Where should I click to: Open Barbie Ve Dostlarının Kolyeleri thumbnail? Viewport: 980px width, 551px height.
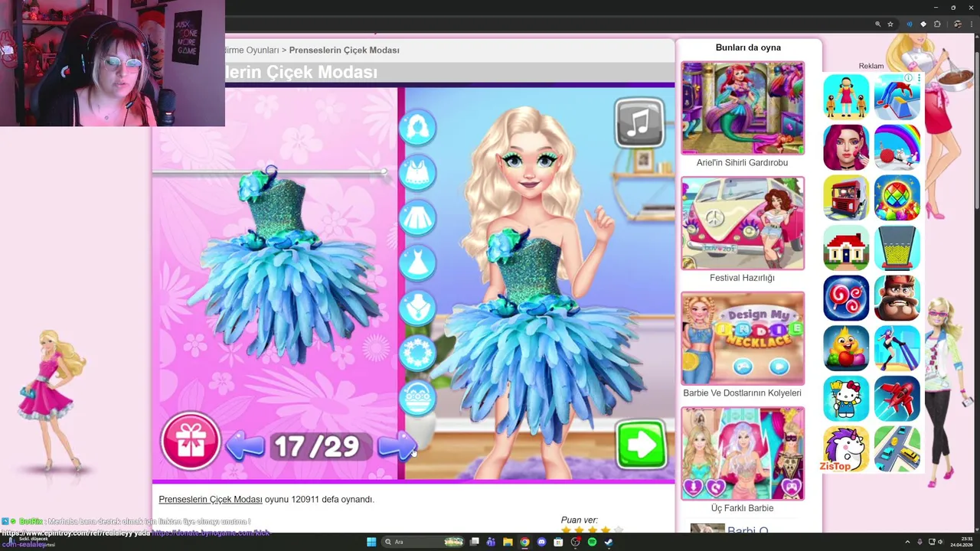coord(743,338)
